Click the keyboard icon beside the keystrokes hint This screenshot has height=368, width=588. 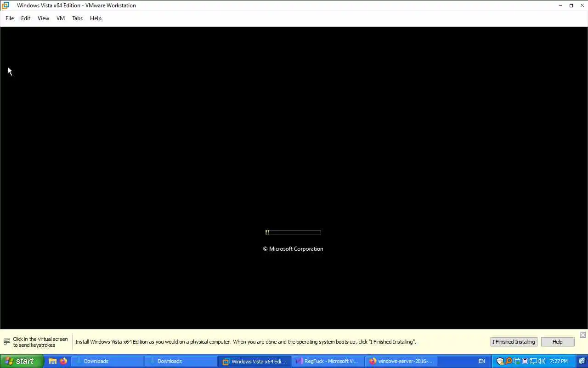(7, 342)
